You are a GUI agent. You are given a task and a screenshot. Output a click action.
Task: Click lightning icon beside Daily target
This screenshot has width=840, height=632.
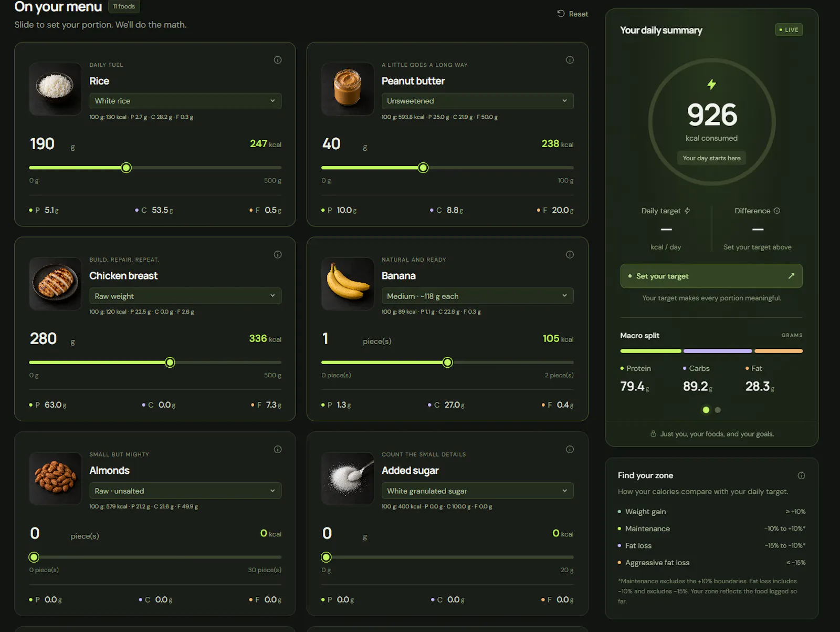tap(687, 211)
